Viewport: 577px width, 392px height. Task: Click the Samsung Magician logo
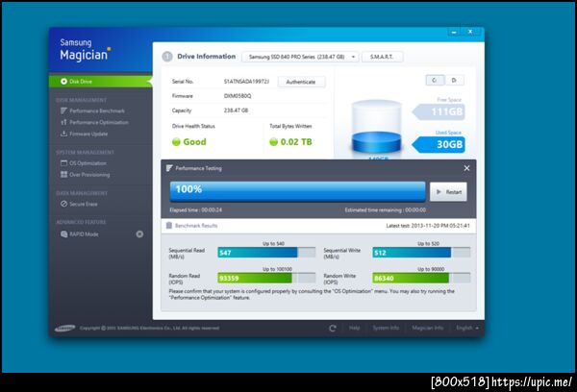[86, 50]
